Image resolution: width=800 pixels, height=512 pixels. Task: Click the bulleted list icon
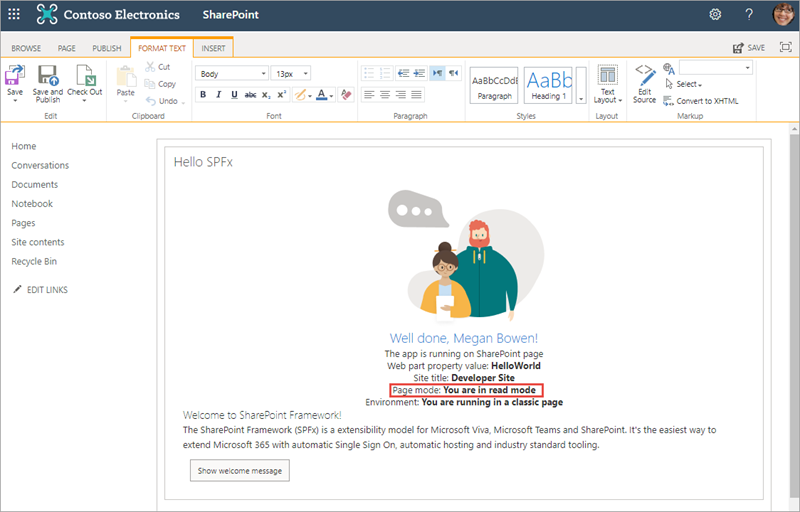click(369, 73)
